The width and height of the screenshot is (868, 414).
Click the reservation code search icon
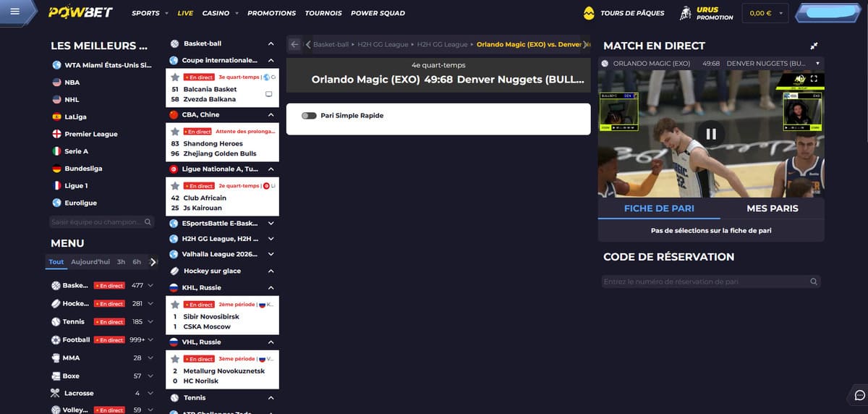tap(814, 282)
